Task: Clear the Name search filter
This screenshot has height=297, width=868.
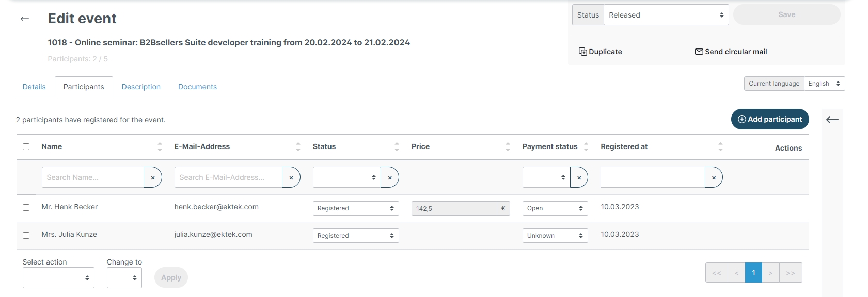Action: pos(153,177)
